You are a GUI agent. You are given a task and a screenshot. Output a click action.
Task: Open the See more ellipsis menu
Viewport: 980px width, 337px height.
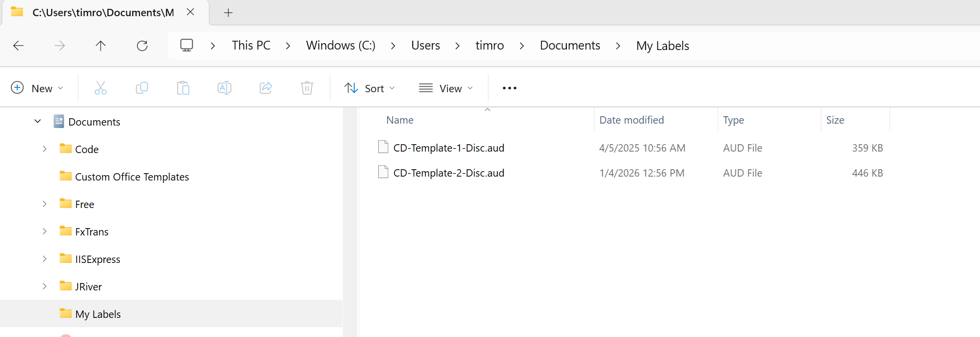coord(509,88)
